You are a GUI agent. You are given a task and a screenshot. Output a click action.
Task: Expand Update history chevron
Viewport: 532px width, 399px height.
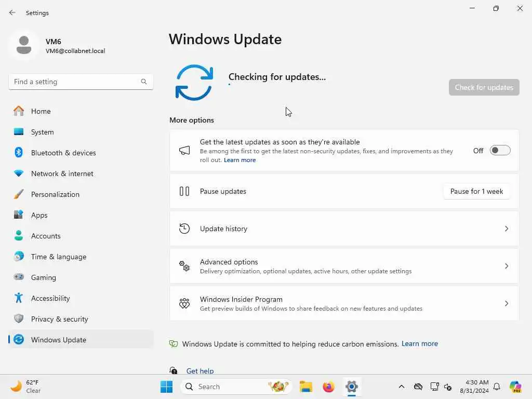tap(506, 229)
